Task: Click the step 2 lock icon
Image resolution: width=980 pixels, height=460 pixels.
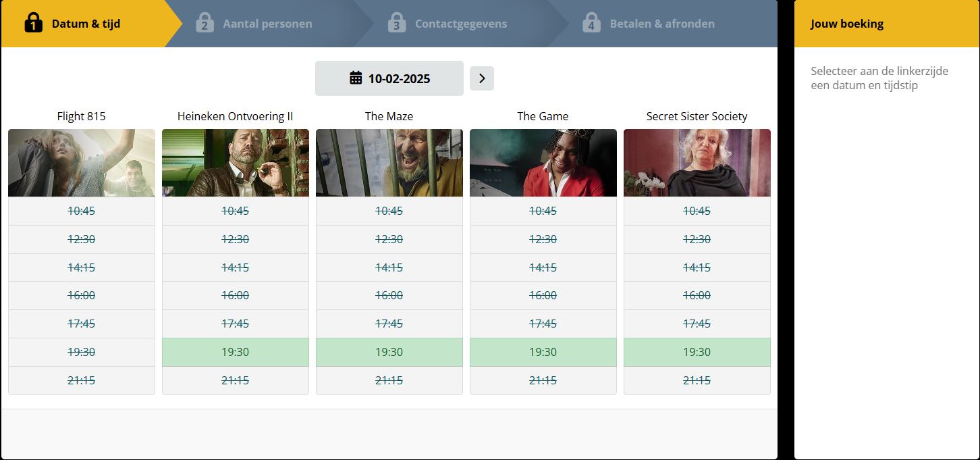Action: (205, 23)
